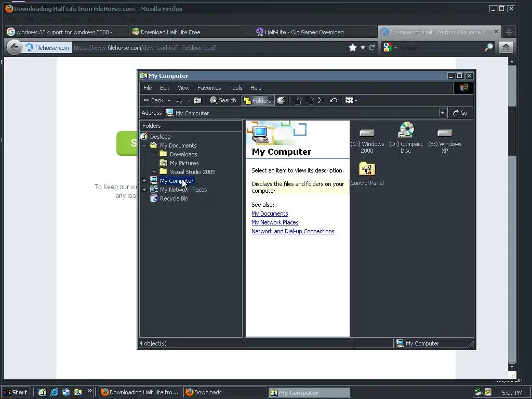
Task: Click the Firefox back arrow button
Action: [14, 47]
